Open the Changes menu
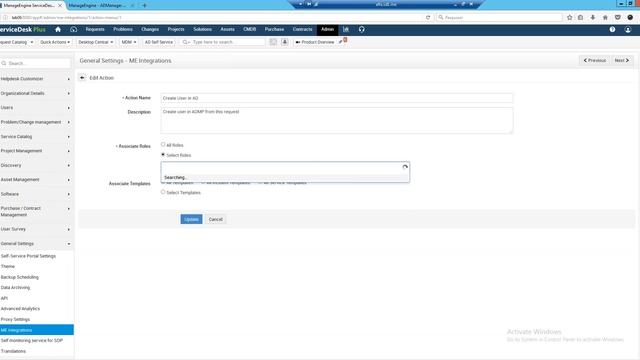This screenshot has height=360, width=640. [150, 29]
